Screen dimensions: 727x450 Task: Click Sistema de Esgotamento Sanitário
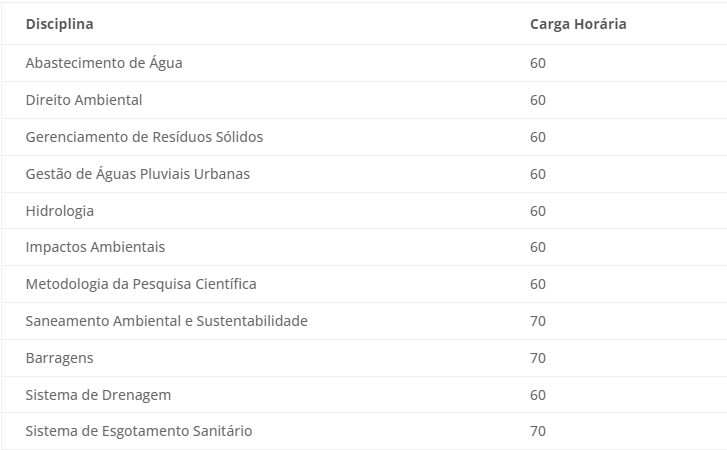point(139,431)
